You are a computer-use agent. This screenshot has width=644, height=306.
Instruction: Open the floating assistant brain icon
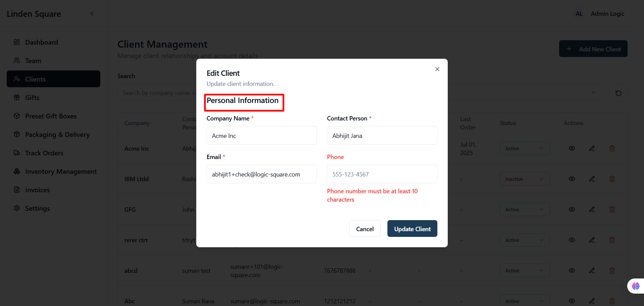(x=636, y=286)
